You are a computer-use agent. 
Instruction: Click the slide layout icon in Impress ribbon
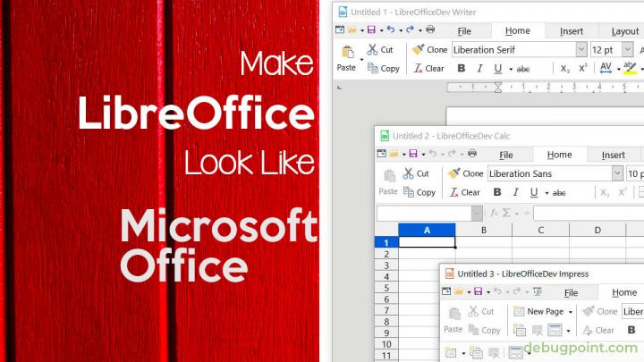555,330
